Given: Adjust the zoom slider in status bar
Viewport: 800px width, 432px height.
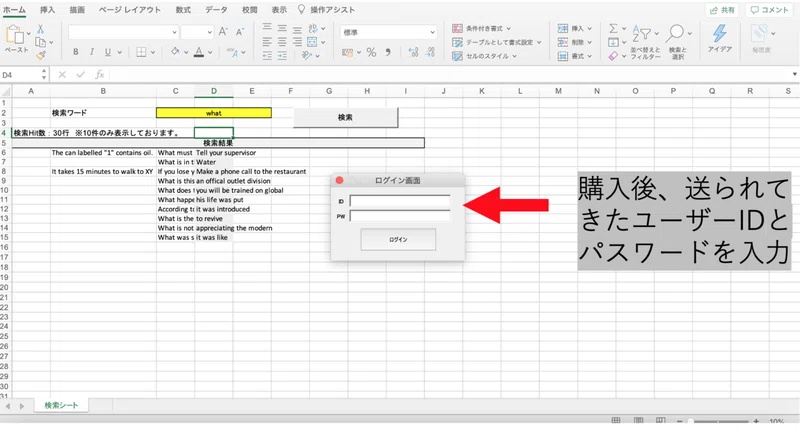Looking at the screenshot, I should (x=718, y=421).
